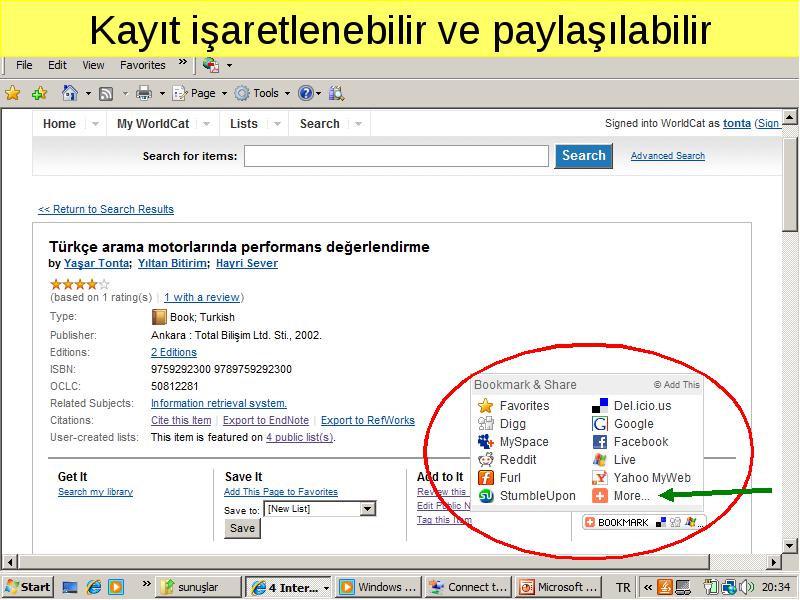Return to Search Results link
This screenshot has width=800, height=600.
[106, 209]
